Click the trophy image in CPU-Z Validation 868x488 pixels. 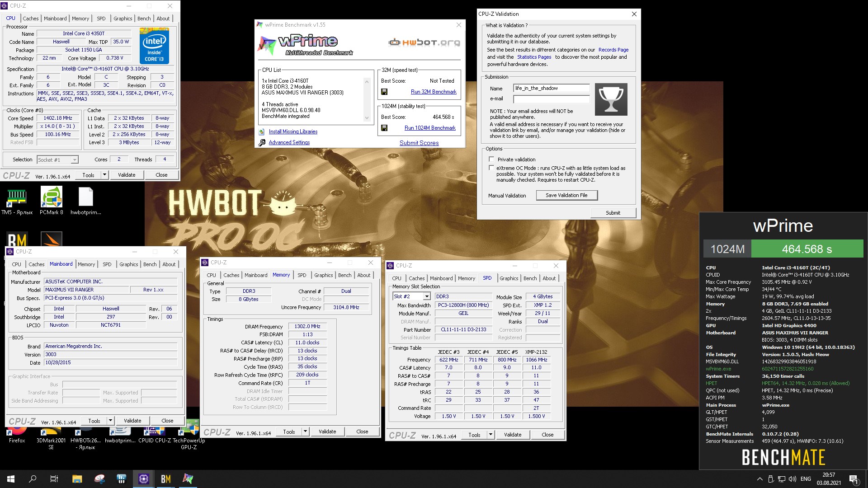pyautogui.click(x=611, y=99)
